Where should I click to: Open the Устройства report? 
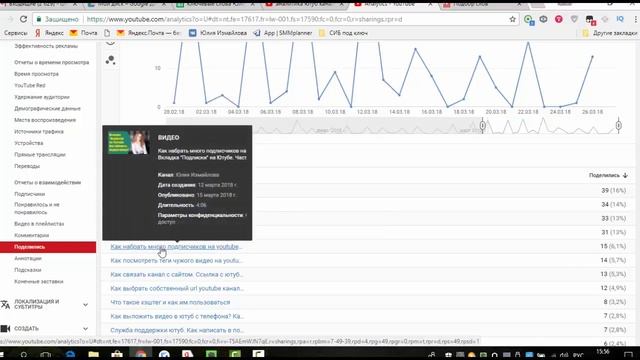[x=29, y=143]
